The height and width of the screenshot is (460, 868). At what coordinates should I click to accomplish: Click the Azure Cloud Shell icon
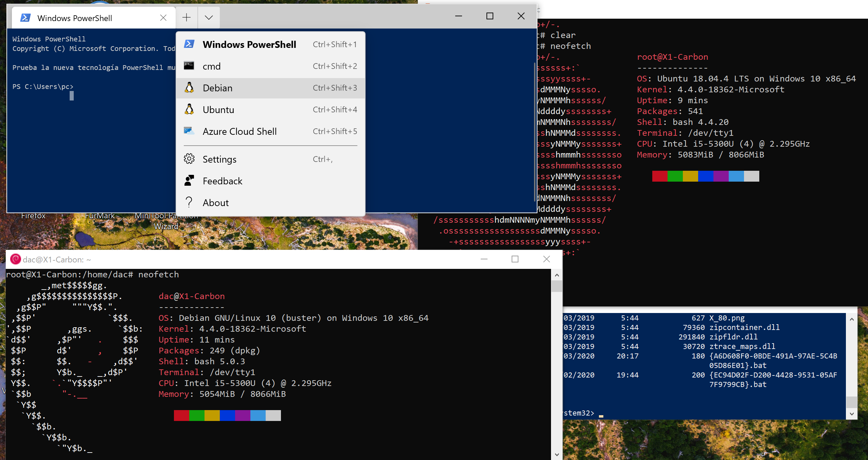coord(189,131)
